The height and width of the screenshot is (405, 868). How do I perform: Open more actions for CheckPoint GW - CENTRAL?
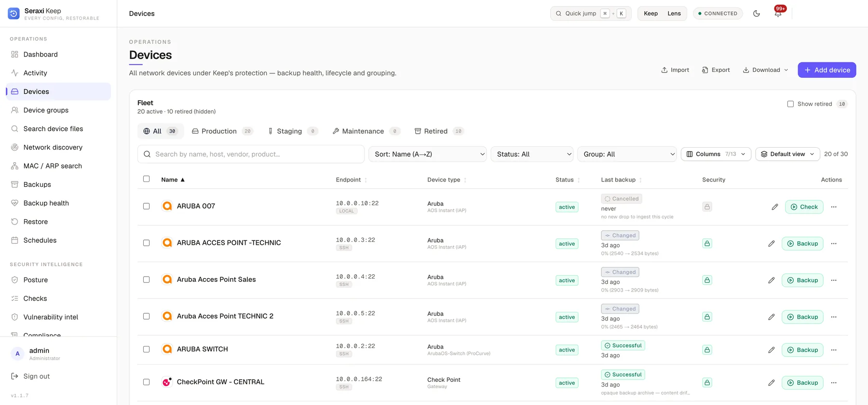(834, 383)
